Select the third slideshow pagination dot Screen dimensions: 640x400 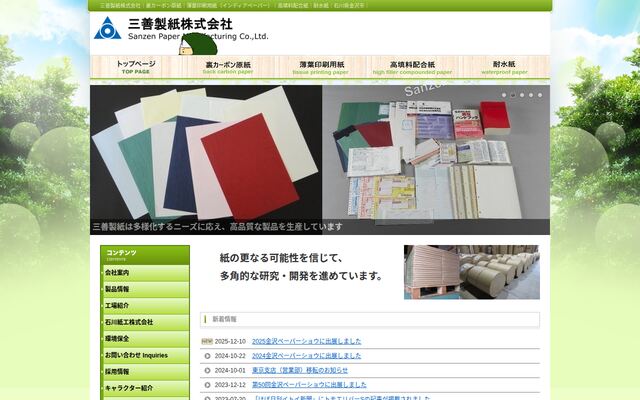pyautogui.click(x=522, y=95)
